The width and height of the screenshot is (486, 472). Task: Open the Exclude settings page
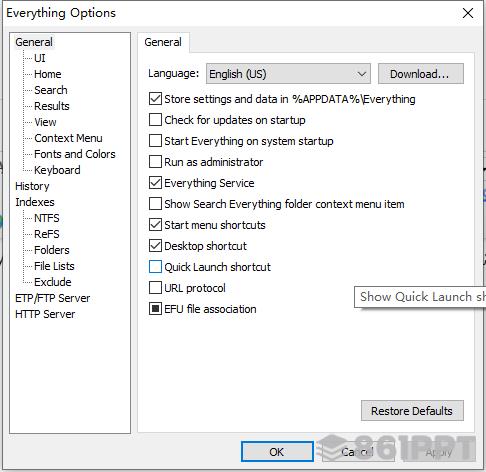click(53, 282)
